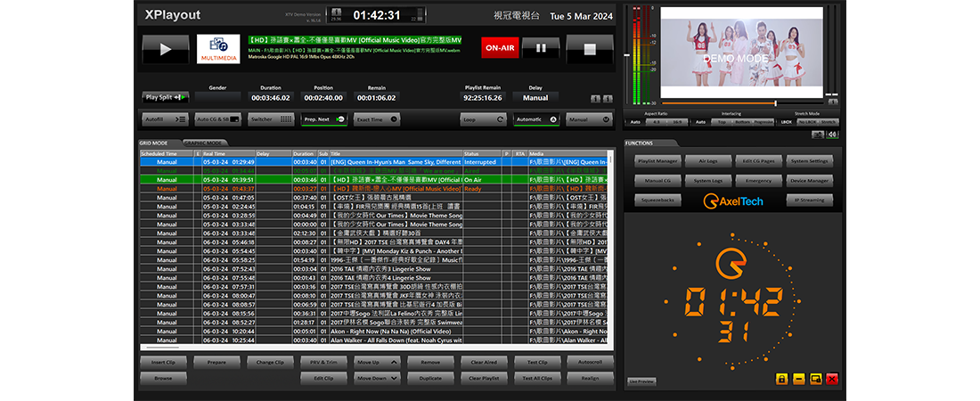The image size is (980, 401).
Task: Click Insert Clip button
Action: (x=163, y=362)
